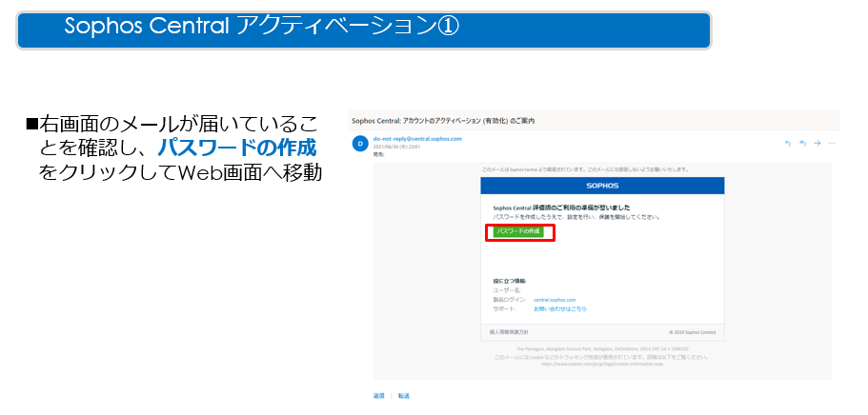Click the slide title 'Sophos Central アクティベーション①'
Image resolution: width=868 pixels, height=415 pixels.
pyautogui.click(x=261, y=26)
